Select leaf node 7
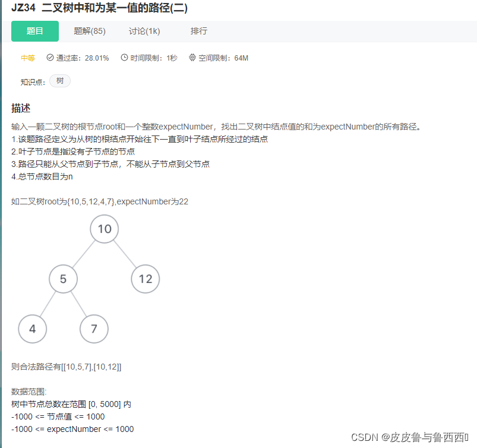This screenshot has height=448, width=477. coord(94,329)
